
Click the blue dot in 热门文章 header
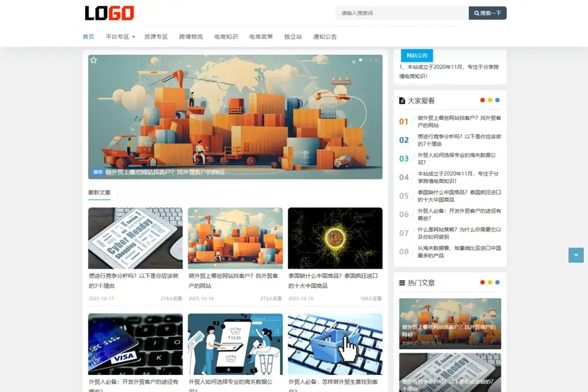pos(497,283)
